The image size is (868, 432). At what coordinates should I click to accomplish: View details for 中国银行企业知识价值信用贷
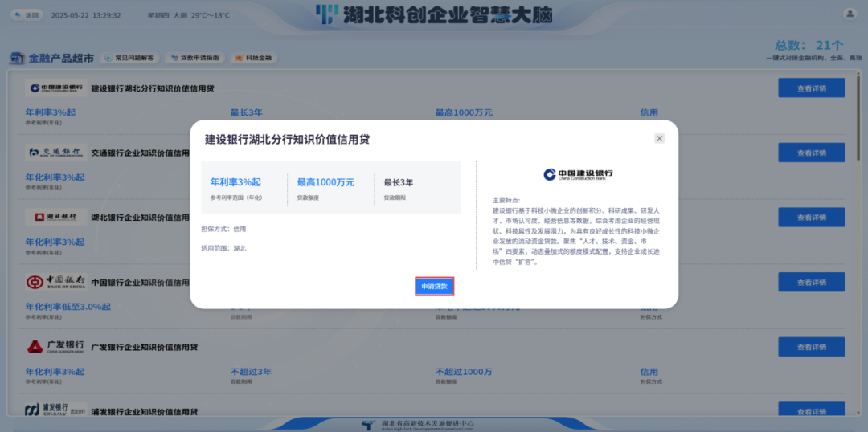812,282
